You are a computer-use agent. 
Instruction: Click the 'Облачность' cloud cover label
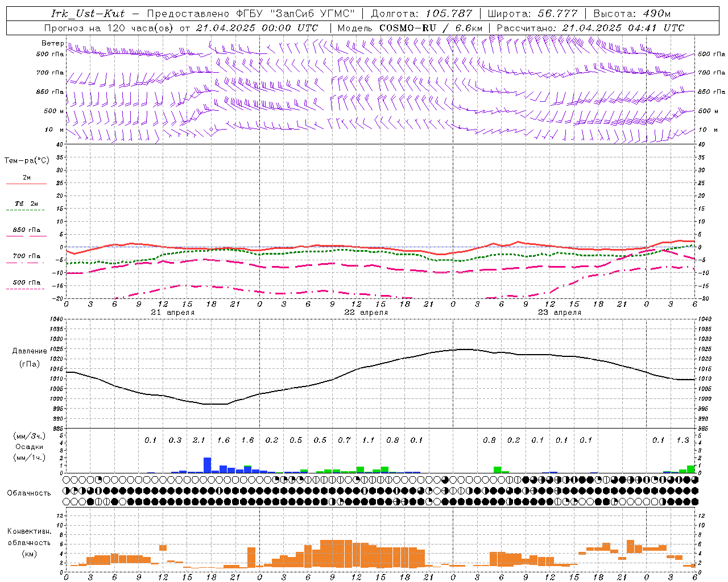(x=29, y=493)
